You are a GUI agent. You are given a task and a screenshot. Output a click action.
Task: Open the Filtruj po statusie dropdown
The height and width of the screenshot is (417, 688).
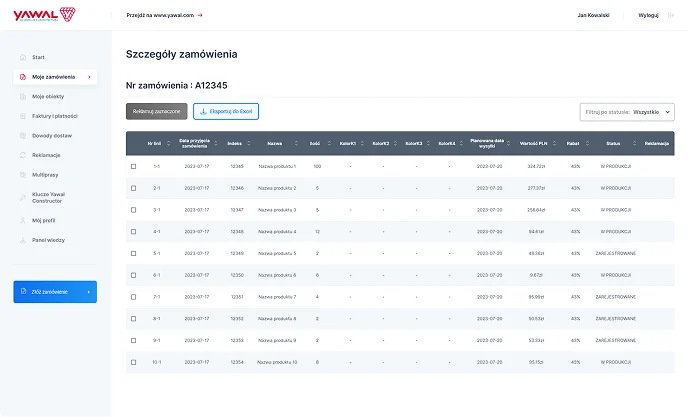(x=627, y=112)
